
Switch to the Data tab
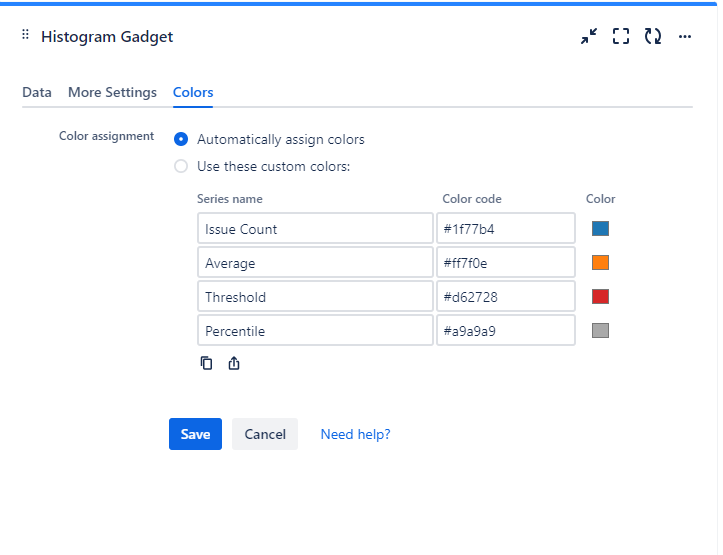[37, 92]
